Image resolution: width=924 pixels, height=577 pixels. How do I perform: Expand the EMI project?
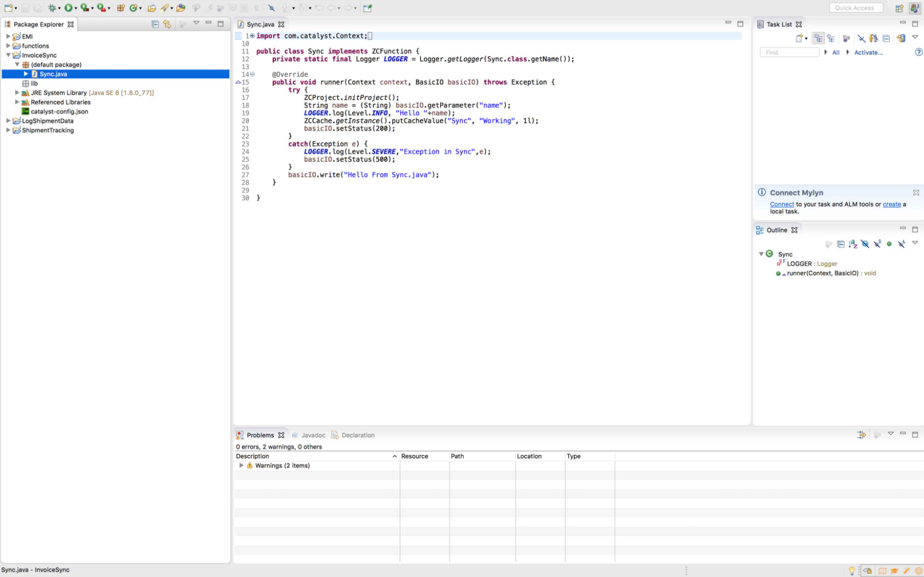[8, 36]
